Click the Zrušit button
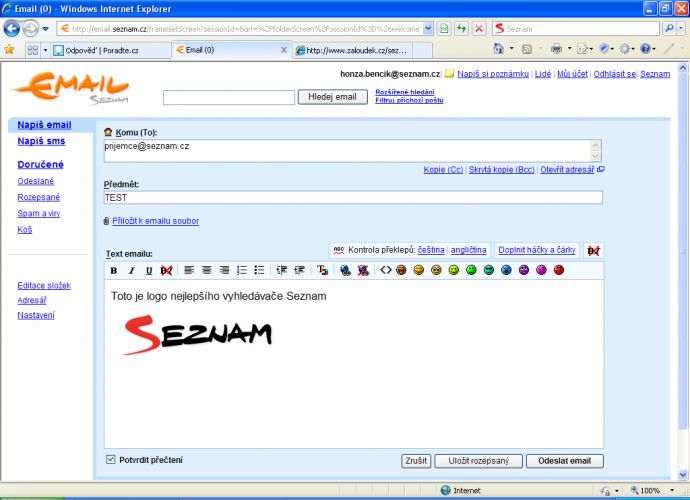Screen dimensions: 690x500 point(416,461)
